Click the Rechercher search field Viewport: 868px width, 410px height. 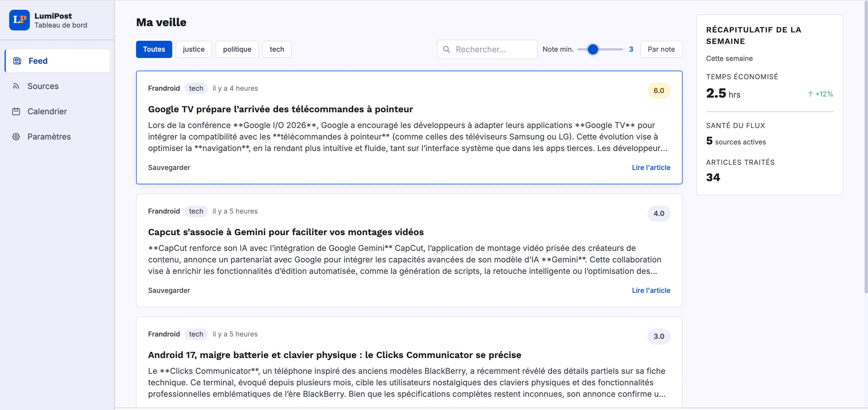tap(487, 50)
